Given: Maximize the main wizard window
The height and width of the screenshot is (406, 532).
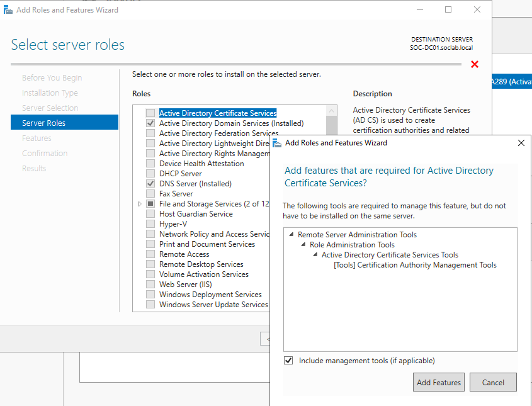Looking at the screenshot, I should [448, 9].
